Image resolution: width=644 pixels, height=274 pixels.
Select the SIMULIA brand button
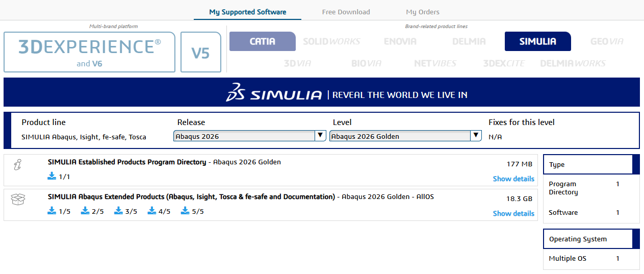tap(537, 41)
